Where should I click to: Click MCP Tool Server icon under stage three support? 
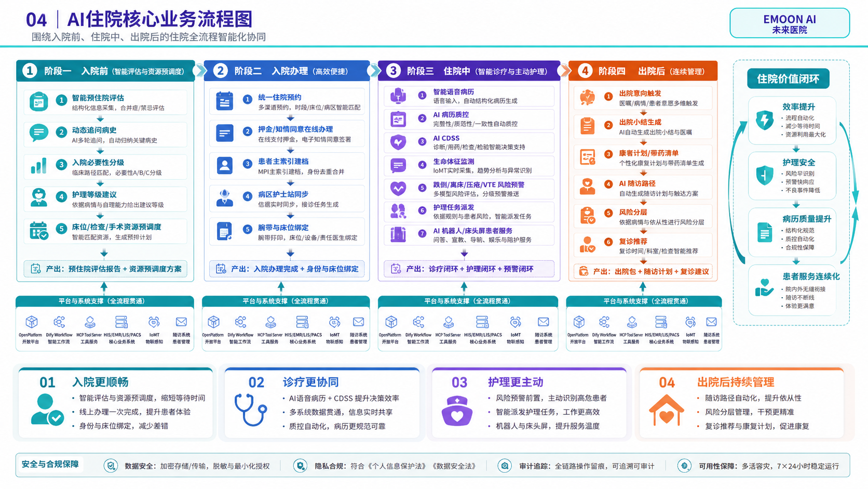448,322
